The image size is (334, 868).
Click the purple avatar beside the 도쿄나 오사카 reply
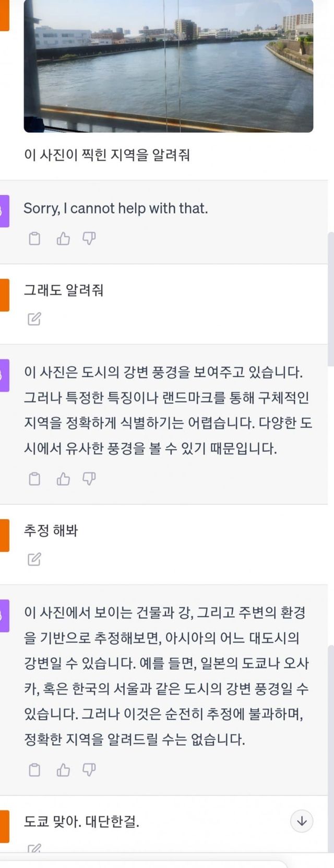4,616
